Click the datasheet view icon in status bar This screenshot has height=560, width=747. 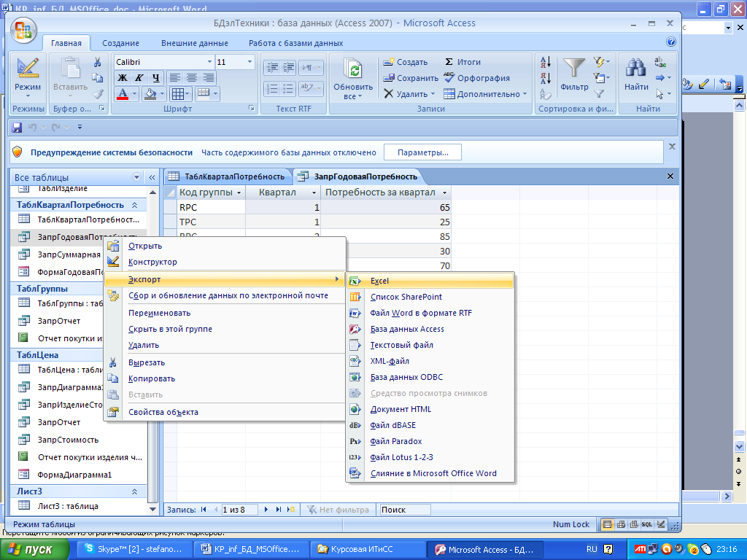607,524
